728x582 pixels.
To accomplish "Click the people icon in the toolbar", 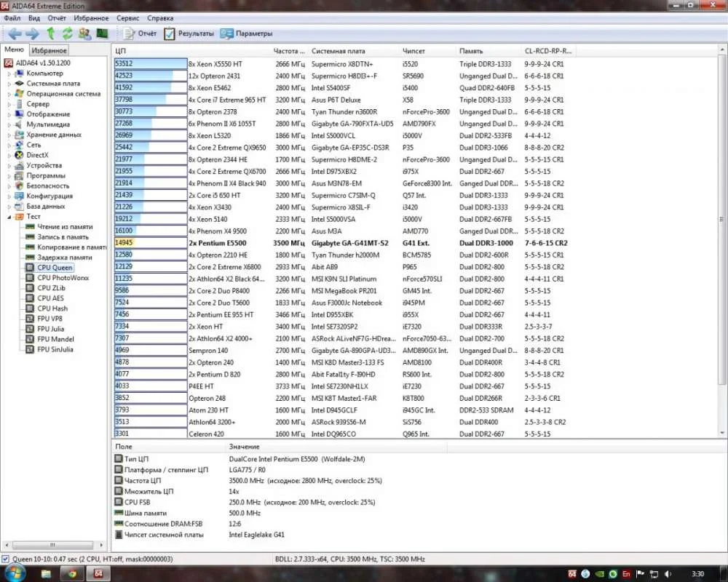I will coord(84,33).
